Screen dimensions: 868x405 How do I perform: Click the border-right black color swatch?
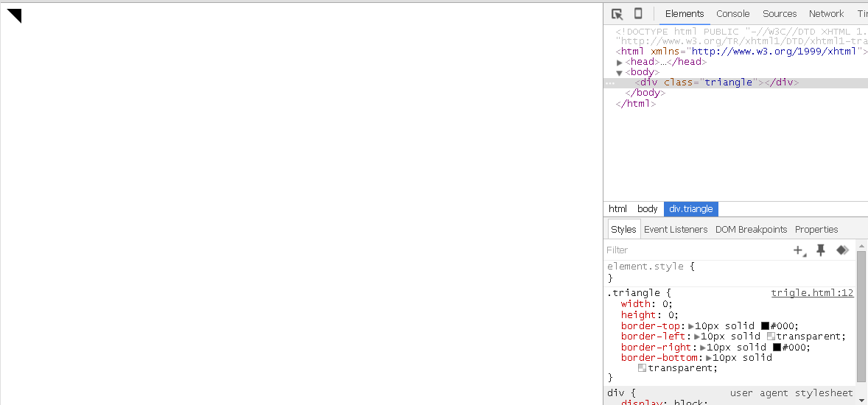pyautogui.click(x=777, y=348)
